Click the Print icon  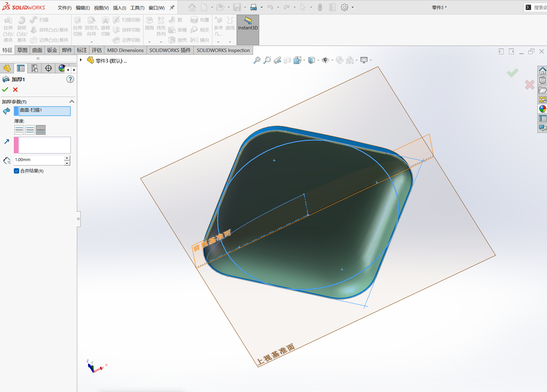click(x=254, y=7)
